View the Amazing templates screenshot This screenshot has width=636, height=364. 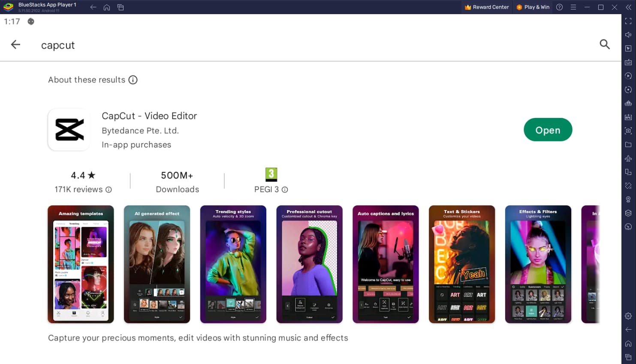81,264
